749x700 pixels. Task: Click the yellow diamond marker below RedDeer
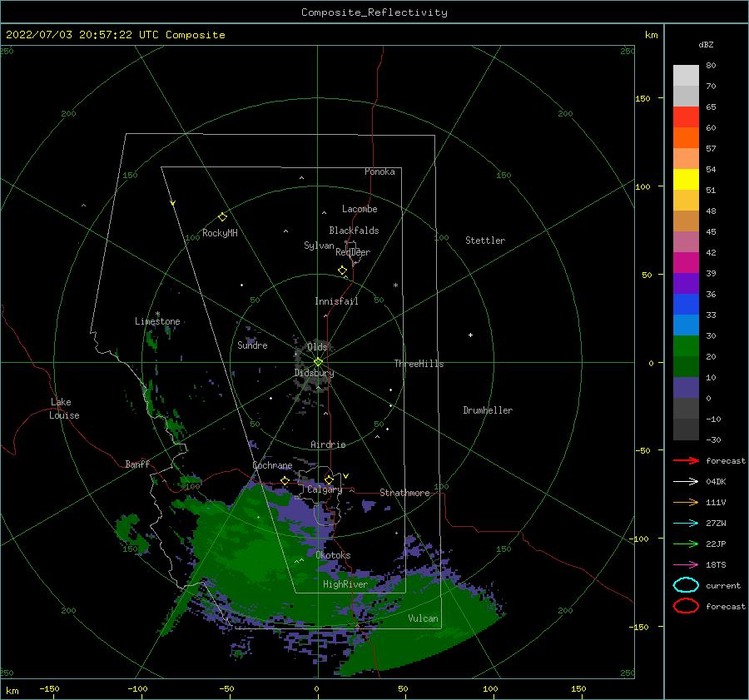(343, 271)
